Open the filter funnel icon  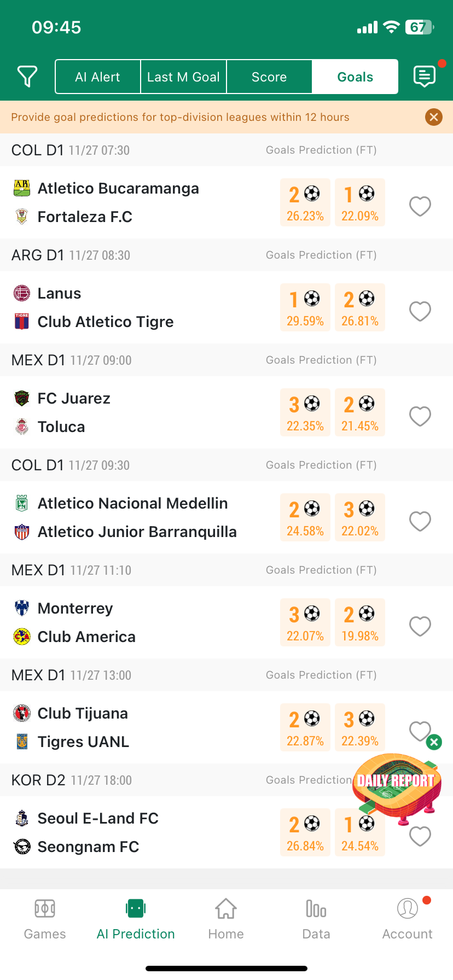pyautogui.click(x=27, y=77)
